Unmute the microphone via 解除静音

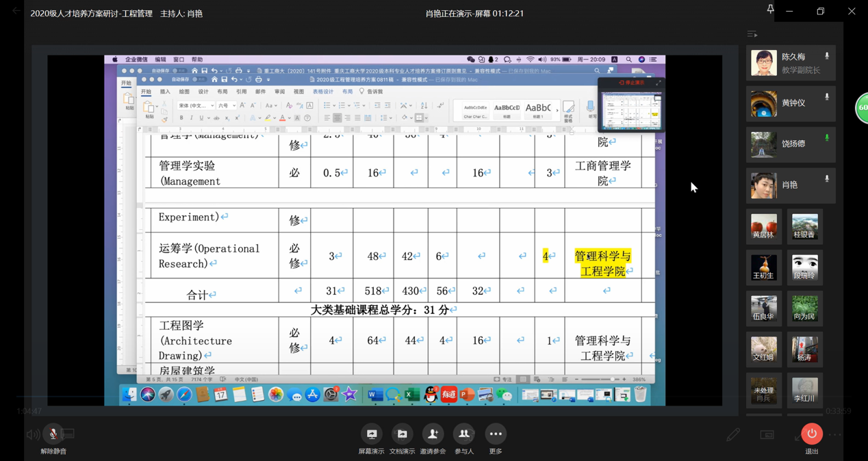(53, 434)
